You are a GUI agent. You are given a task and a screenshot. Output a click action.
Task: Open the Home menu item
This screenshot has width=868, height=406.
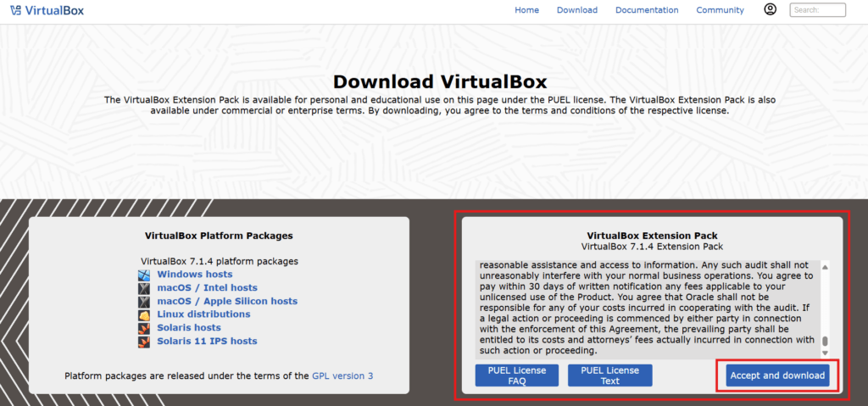[526, 10]
